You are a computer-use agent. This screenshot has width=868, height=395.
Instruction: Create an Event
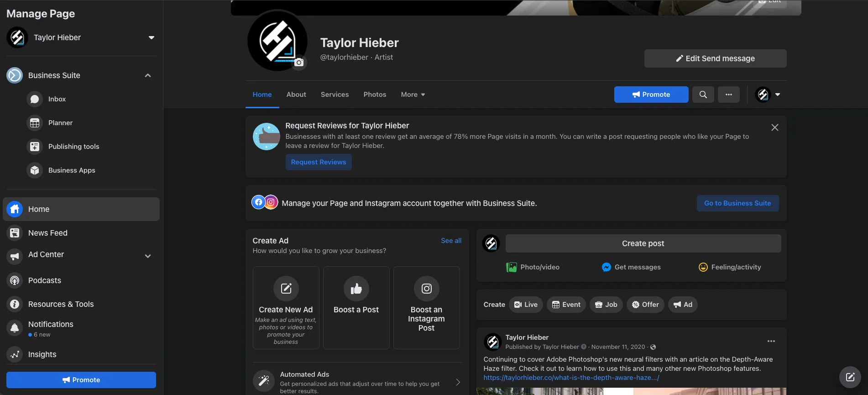(566, 305)
